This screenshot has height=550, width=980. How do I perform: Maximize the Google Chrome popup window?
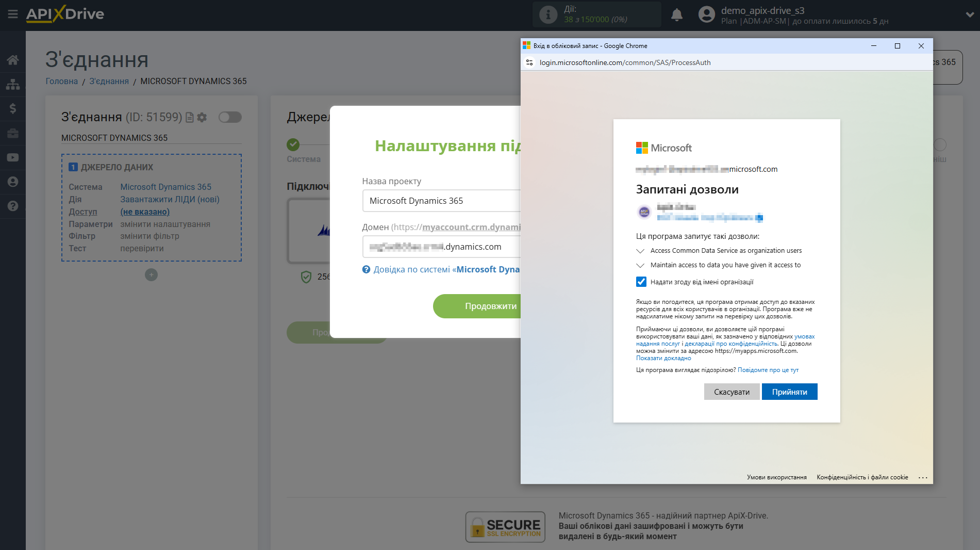click(898, 46)
